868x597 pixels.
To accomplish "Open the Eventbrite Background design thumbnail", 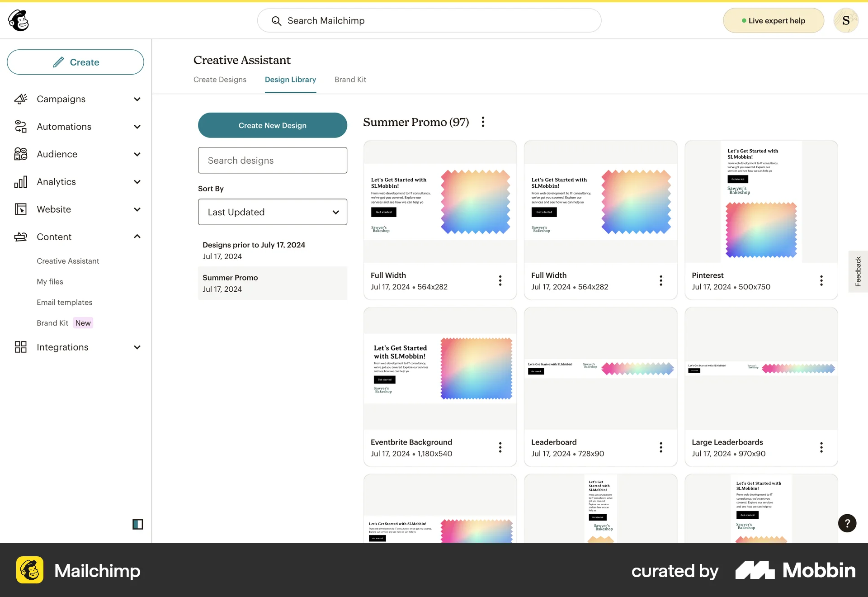I will (440, 369).
